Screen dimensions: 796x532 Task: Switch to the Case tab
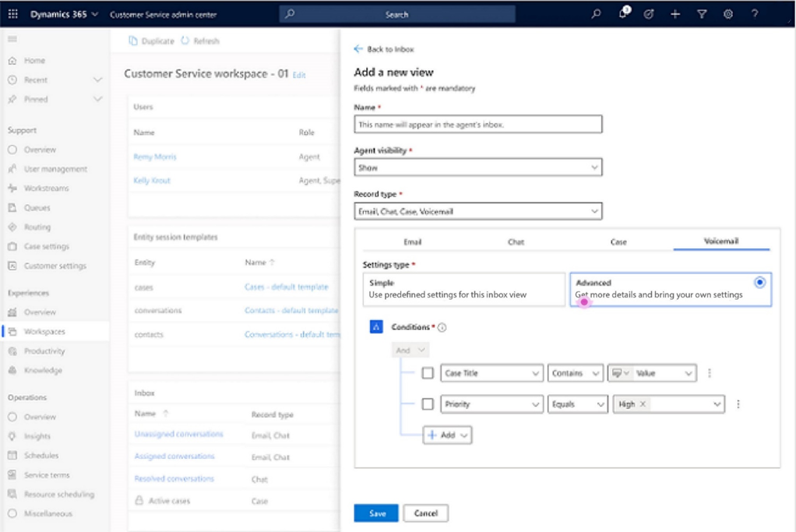pyautogui.click(x=618, y=242)
